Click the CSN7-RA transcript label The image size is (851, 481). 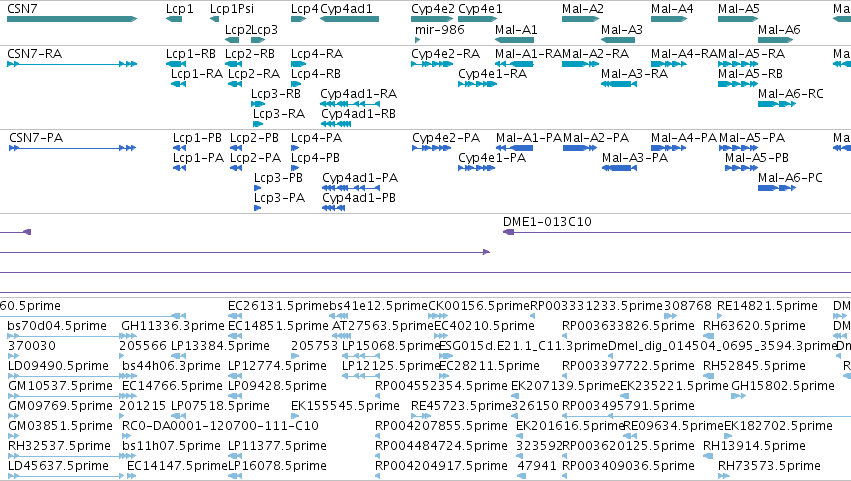point(35,54)
